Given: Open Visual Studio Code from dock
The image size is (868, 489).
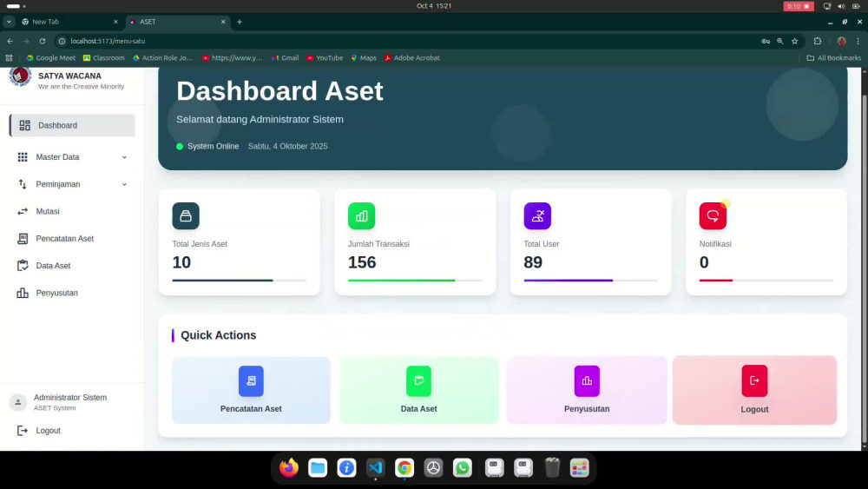Looking at the screenshot, I should 375,468.
